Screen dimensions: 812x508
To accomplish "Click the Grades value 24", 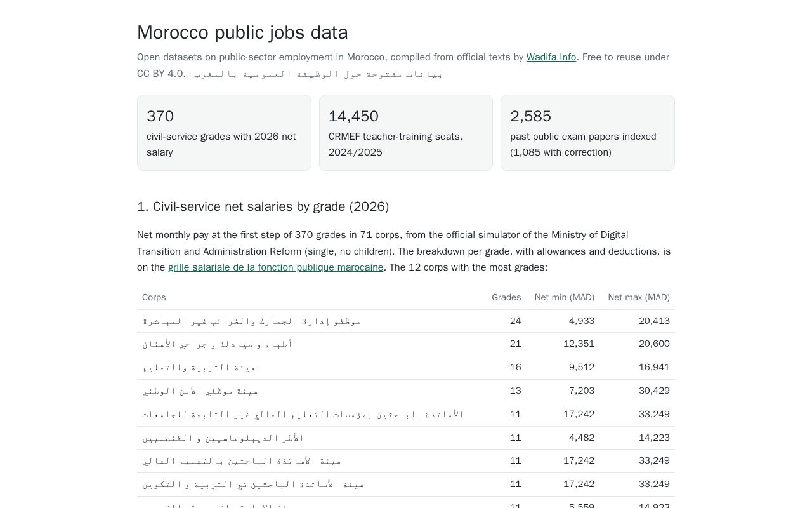I will pyautogui.click(x=515, y=321).
